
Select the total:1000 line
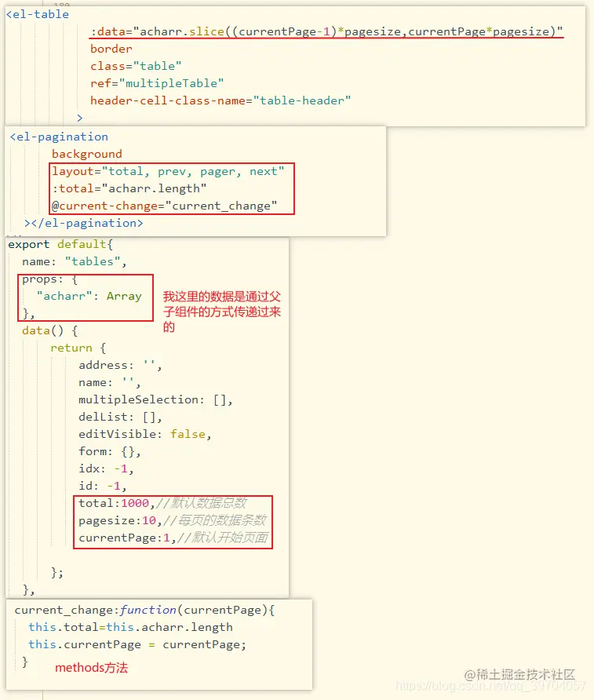pos(162,504)
